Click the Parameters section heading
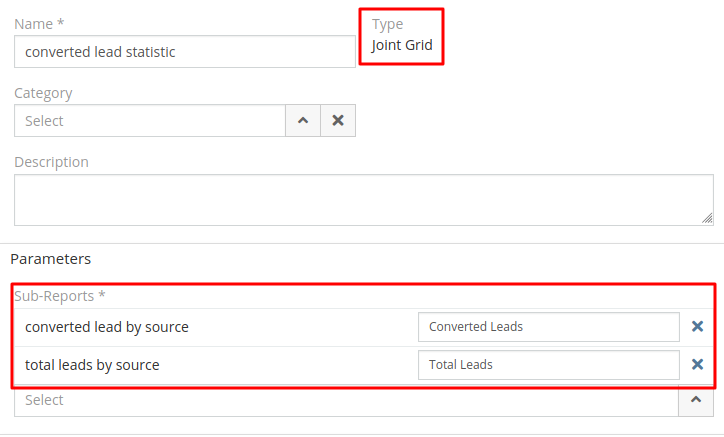This screenshot has width=724, height=437. pos(51,259)
